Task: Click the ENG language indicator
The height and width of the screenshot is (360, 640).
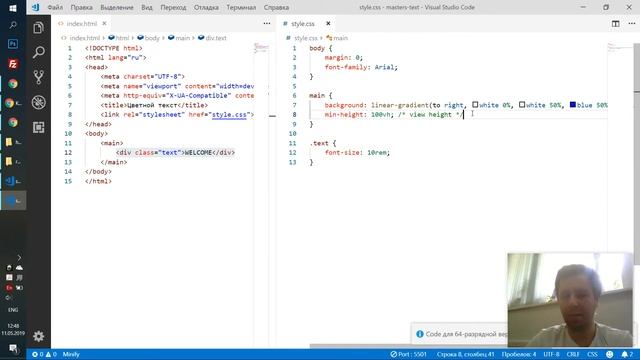Action: (x=13, y=310)
